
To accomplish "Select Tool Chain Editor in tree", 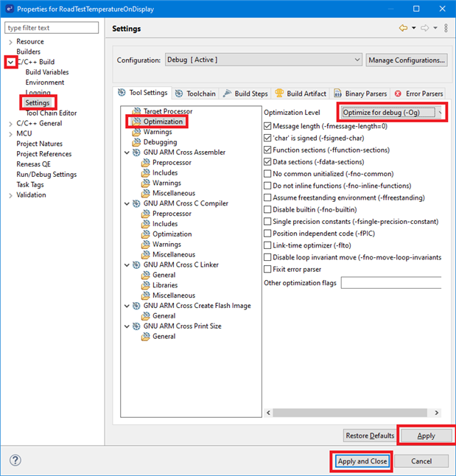I will tap(51, 113).
